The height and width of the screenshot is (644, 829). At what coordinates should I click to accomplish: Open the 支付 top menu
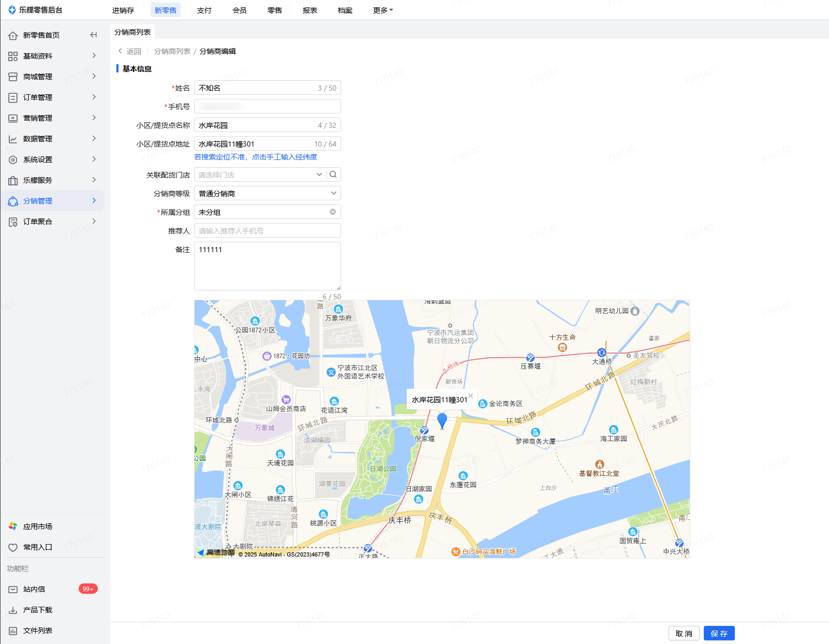coord(204,10)
